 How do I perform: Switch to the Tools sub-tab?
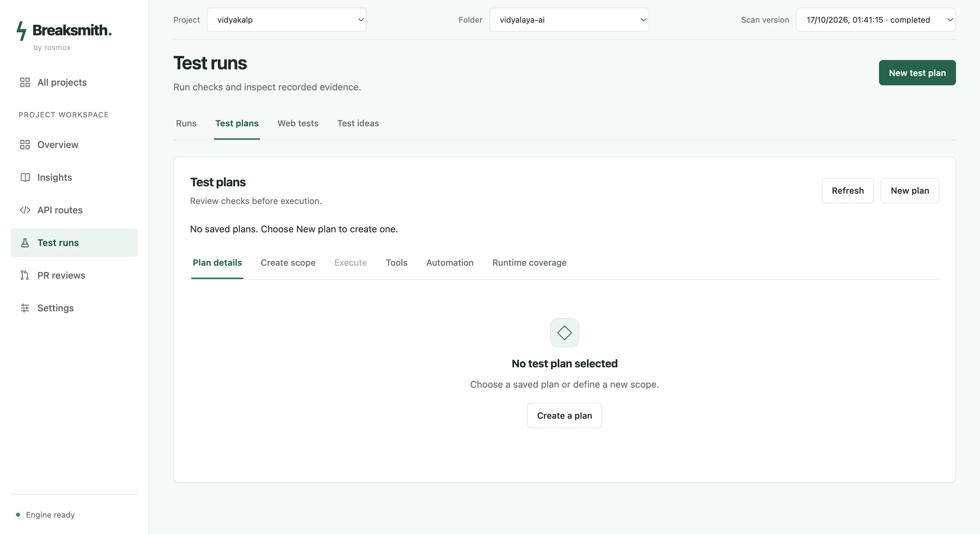pyautogui.click(x=396, y=263)
